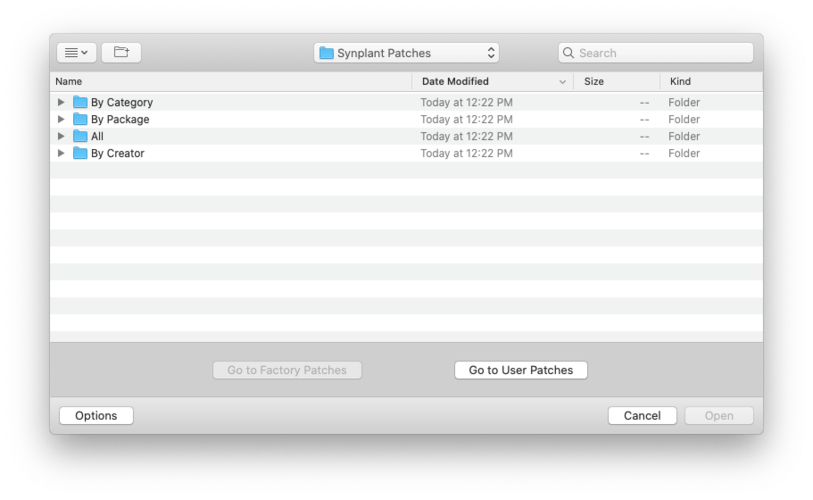
Task: Click the Search field
Action: (655, 53)
